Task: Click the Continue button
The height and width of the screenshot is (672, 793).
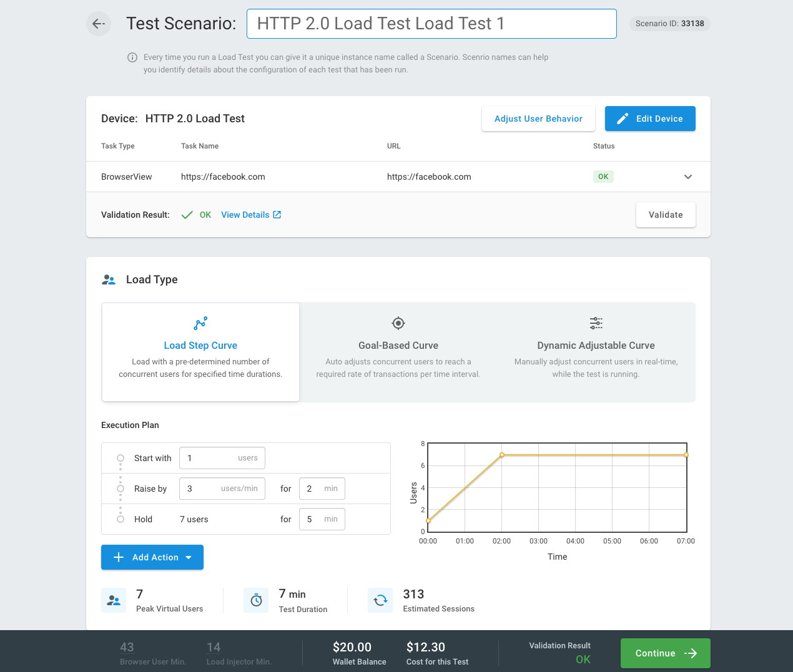Action: pos(665,653)
